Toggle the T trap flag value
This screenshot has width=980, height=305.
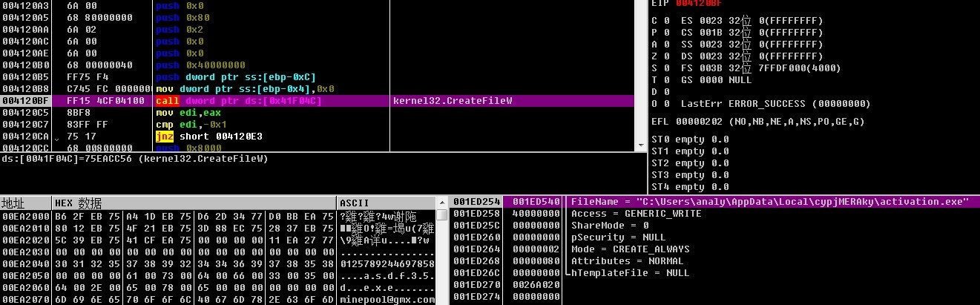tap(666, 80)
